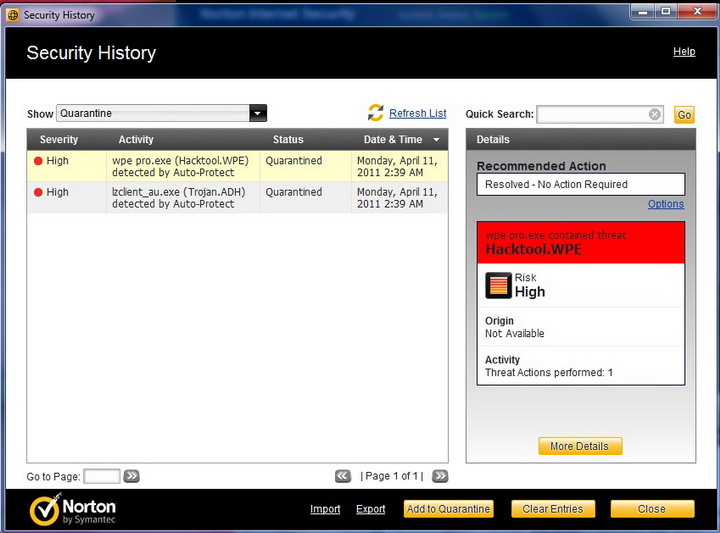
Task: Click the Close button at the bottom
Action: point(652,509)
